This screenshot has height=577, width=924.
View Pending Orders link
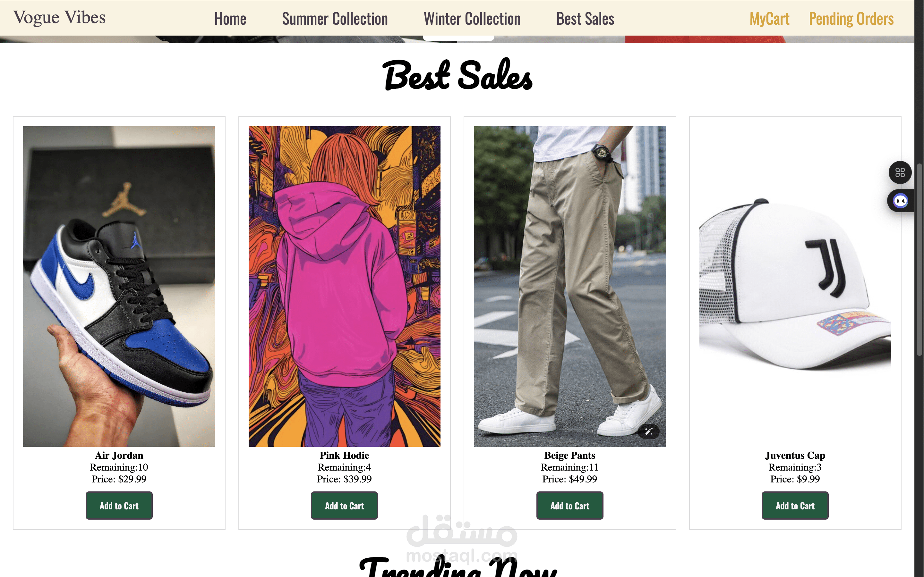click(851, 19)
